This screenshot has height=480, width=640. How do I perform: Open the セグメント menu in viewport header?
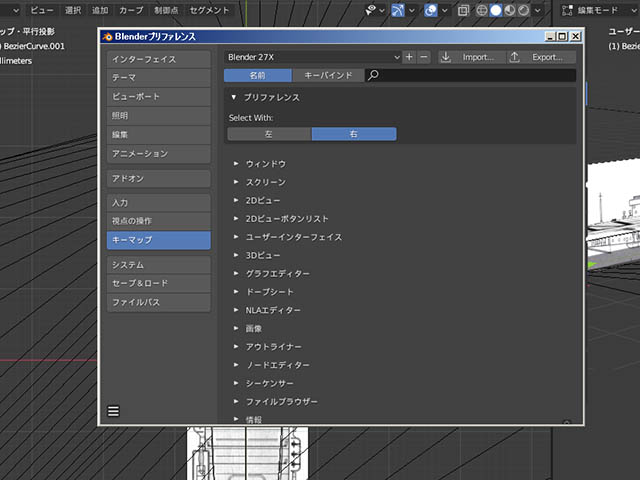(x=209, y=10)
